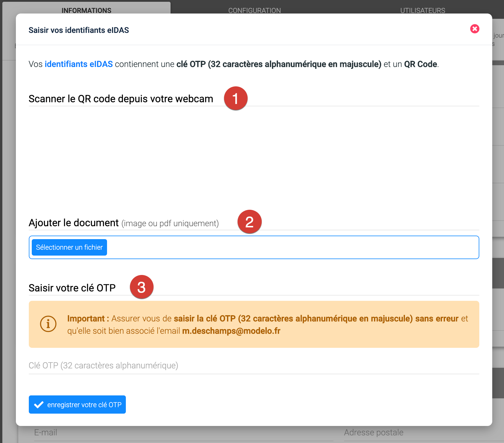The width and height of the screenshot is (504, 443).
Task: Follow the 'identifiants eIDAS' link
Action: (x=79, y=64)
